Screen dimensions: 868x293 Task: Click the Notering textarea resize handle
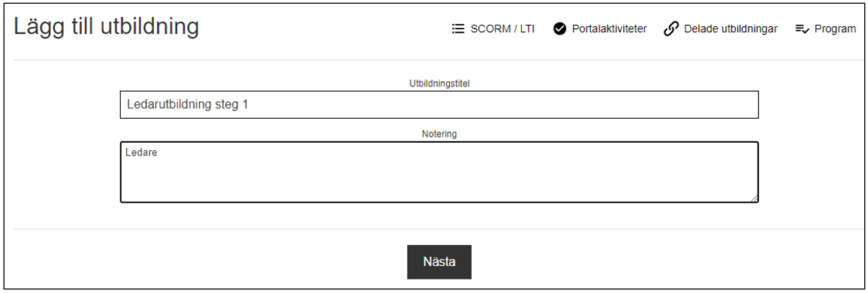tap(755, 198)
